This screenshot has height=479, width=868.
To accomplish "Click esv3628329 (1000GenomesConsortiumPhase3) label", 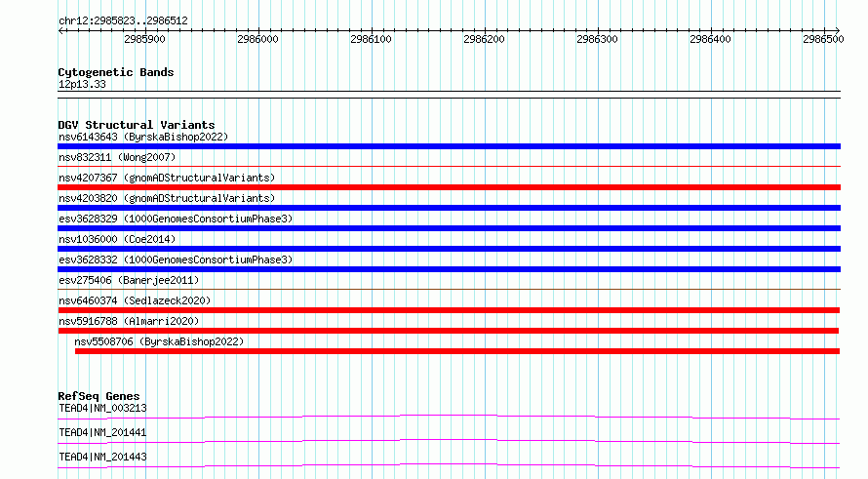I will 176,219.
